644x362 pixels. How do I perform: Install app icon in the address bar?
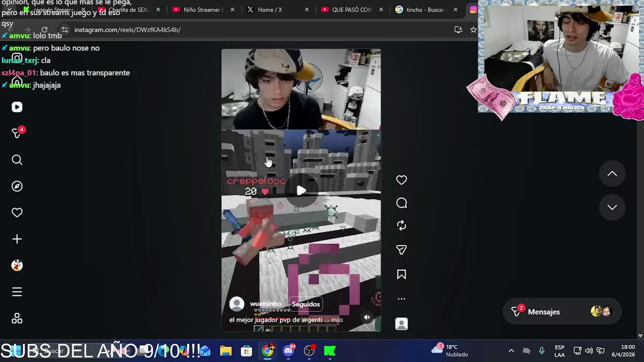click(458, 30)
